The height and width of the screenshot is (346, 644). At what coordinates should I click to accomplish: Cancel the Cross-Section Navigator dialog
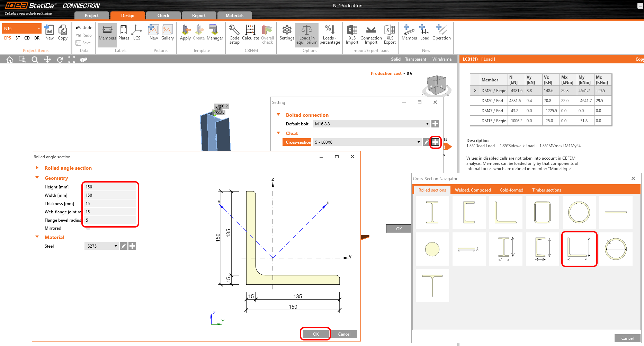[627, 338]
